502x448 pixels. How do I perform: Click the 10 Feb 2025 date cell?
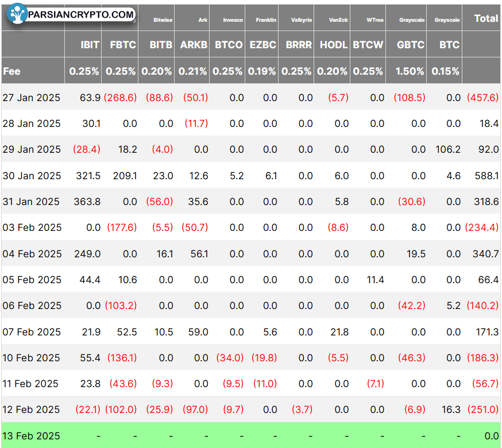pyautogui.click(x=31, y=358)
